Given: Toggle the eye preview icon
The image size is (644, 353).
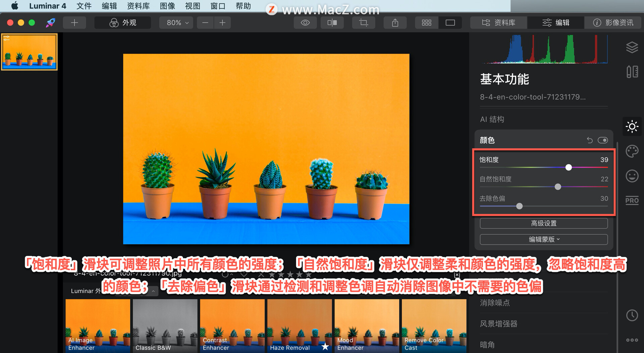Looking at the screenshot, I should 305,22.
